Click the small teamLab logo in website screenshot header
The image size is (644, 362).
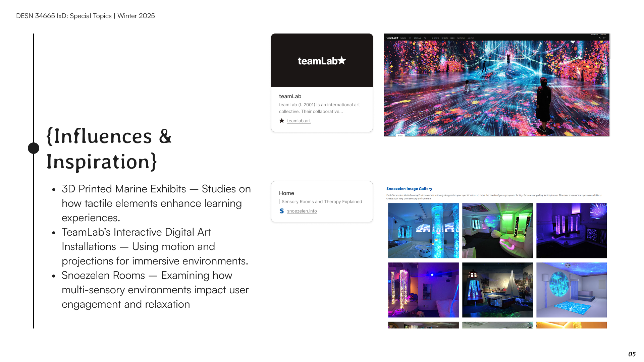tap(392, 38)
